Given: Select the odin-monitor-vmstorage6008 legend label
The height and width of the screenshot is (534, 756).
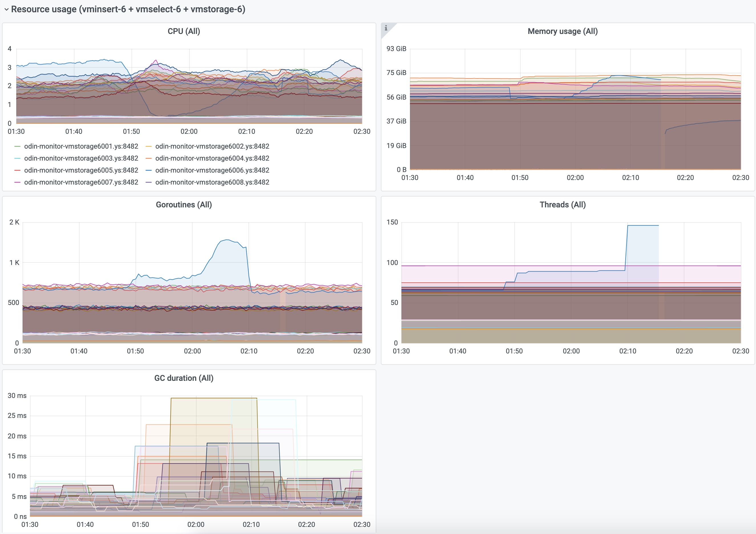Looking at the screenshot, I should [x=212, y=182].
